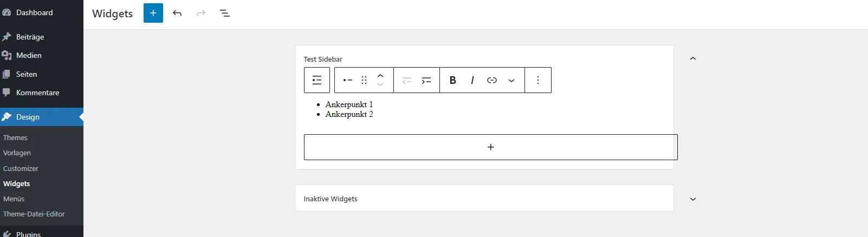Indent the list item
Image resolution: width=868 pixels, height=237 pixels.
coord(426,80)
